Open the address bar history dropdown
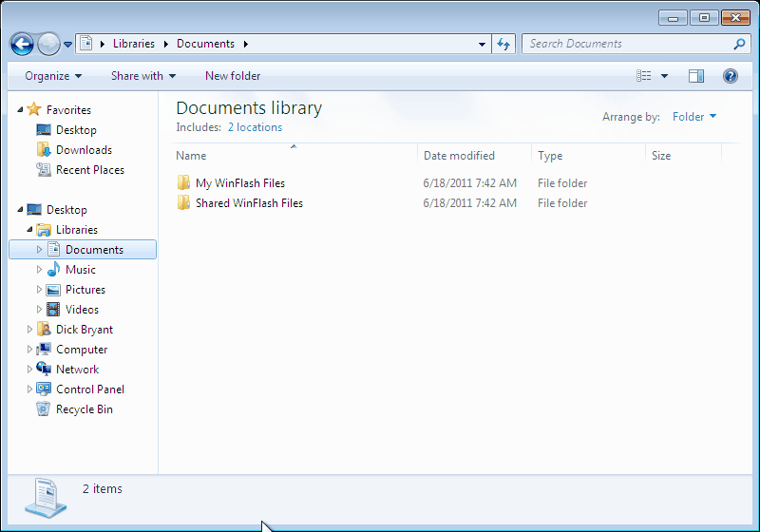The image size is (760, 532). [482, 44]
